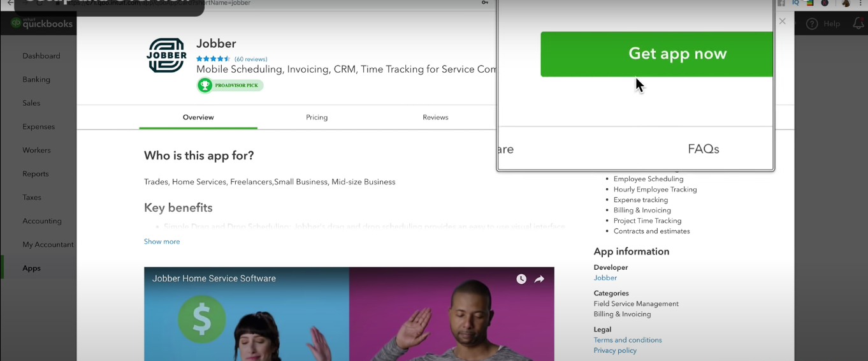Switch to the Reviews tab
Viewport: 868px width, 361px height.
click(435, 117)
